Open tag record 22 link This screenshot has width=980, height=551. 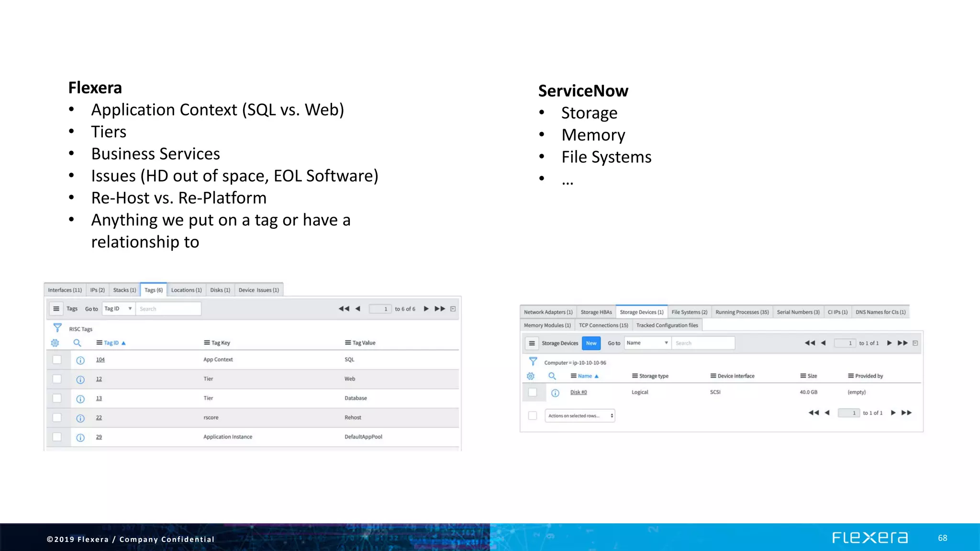[99, 418]
